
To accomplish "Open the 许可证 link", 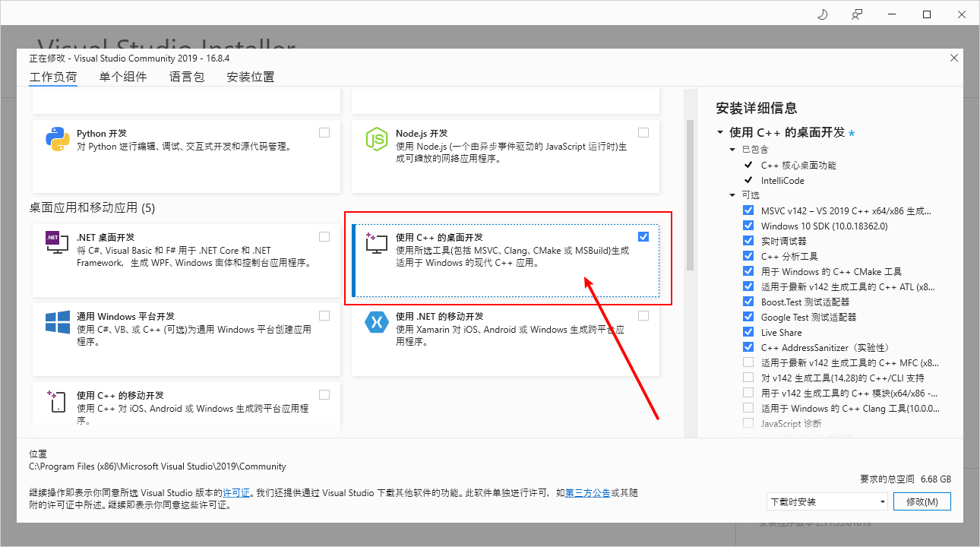I will click(236, 492).
